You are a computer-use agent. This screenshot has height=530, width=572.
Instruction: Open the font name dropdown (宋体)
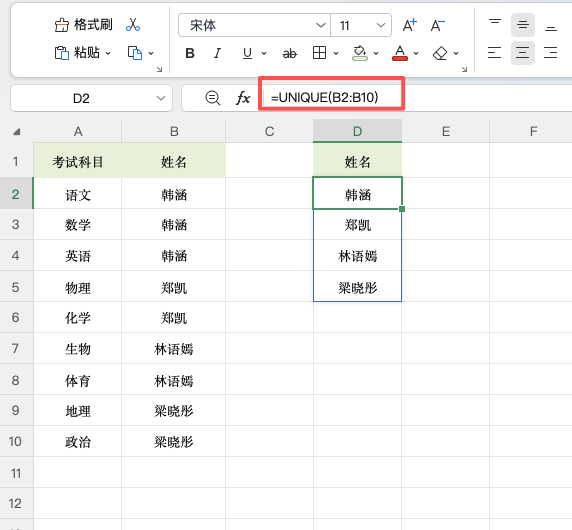pos(321,25)
